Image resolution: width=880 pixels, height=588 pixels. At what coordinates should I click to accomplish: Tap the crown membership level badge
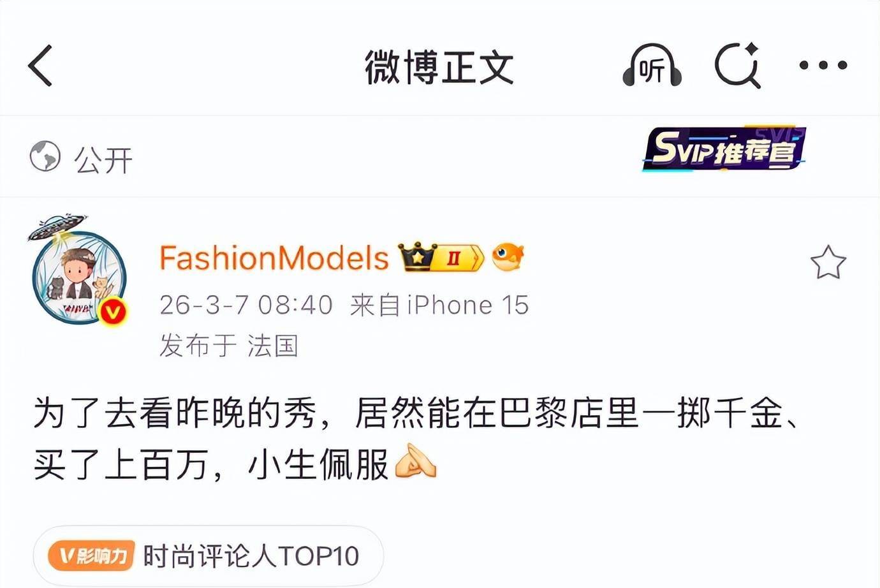pos(441,258)
